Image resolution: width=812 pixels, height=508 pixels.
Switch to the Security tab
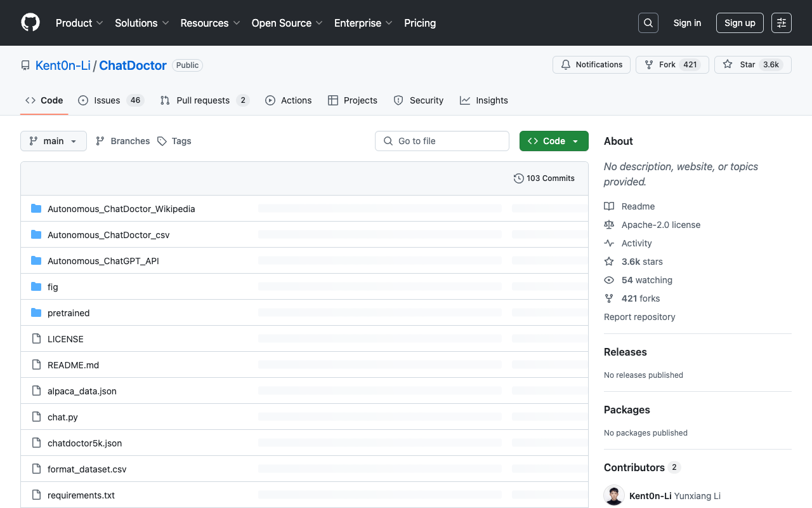point(419,100)
